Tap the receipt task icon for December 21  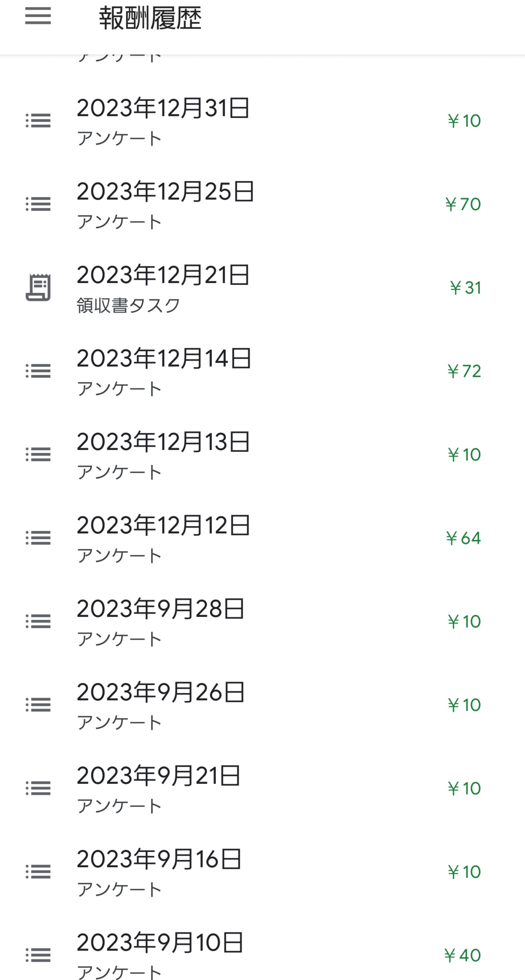(x=38, y=287)
